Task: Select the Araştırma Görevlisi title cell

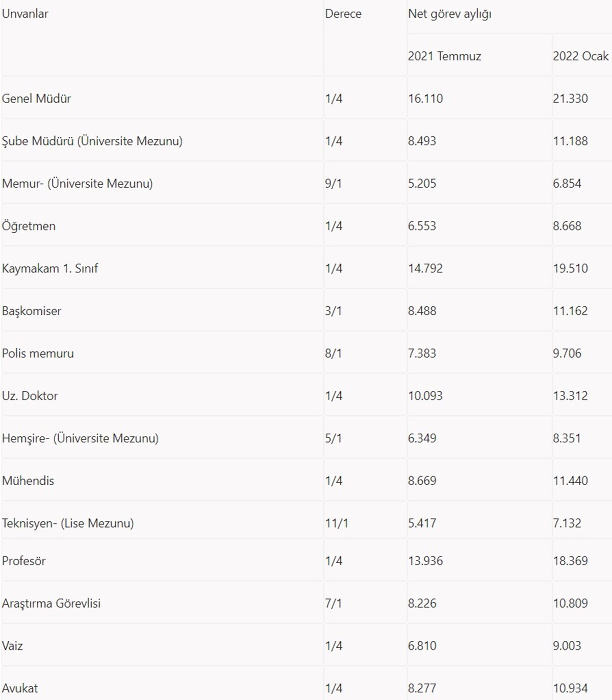Action: tap(51, 603)
